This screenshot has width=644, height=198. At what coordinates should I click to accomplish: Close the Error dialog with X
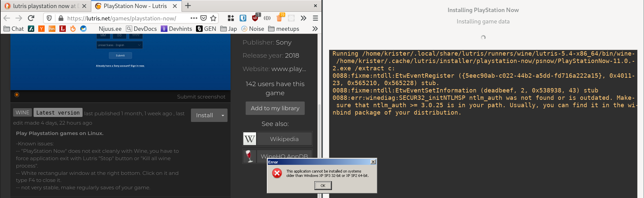pyautogui.click(x=373, y=162)
